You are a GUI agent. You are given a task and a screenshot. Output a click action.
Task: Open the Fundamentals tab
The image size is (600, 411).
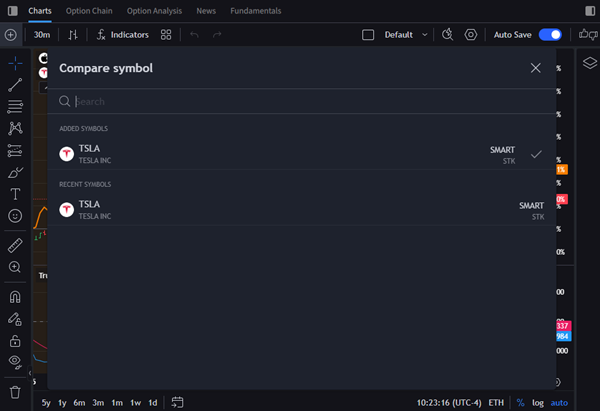[x=256, y=11]
